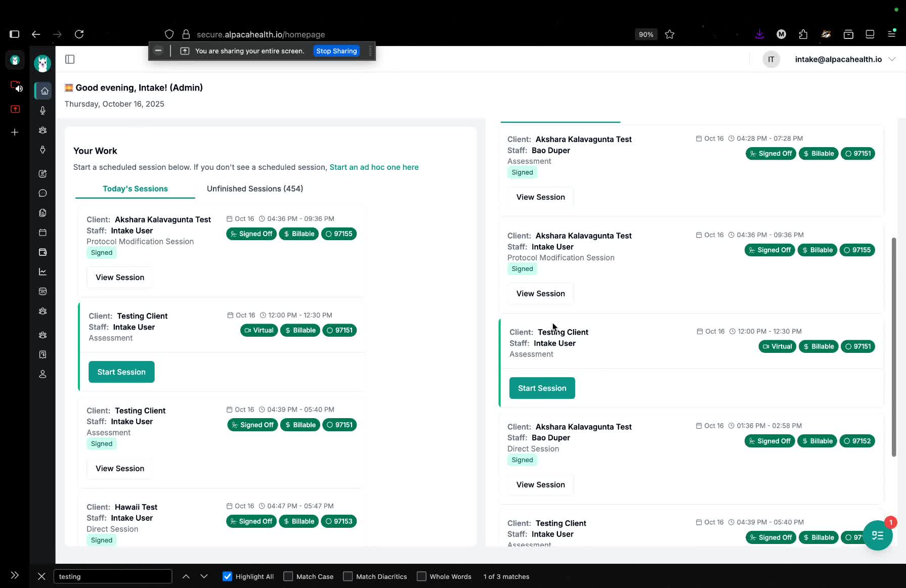The image size is (906, 588).
Task: Open the document notes sidebar icon
Action: [x=43, y=213]
